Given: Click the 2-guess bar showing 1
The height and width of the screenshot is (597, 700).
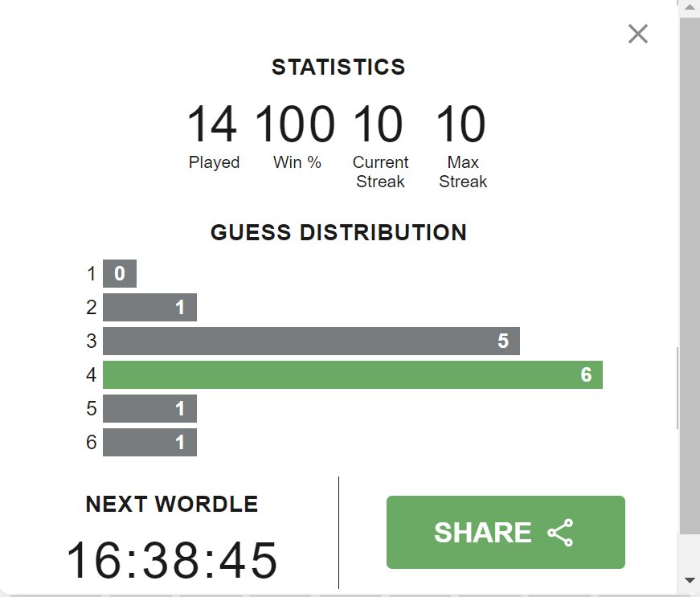Looking at the screenshot, I should click(x=149, y=307).
